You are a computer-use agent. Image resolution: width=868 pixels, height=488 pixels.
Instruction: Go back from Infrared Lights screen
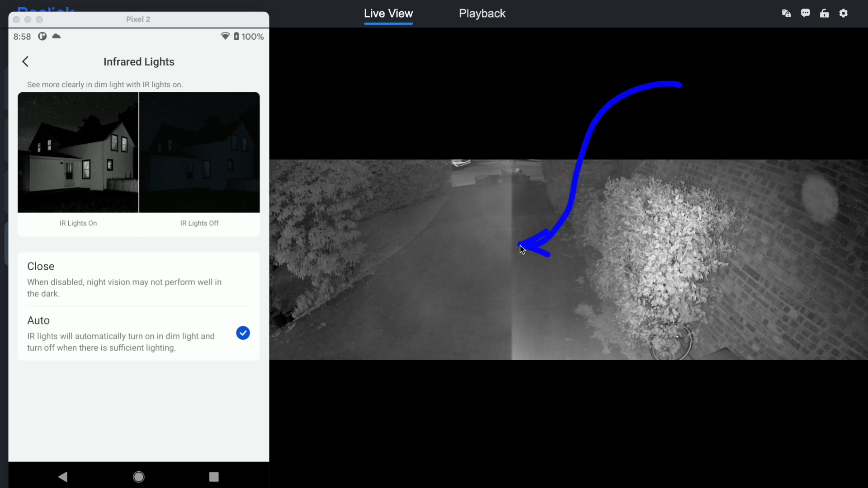[x=26, y=62]
